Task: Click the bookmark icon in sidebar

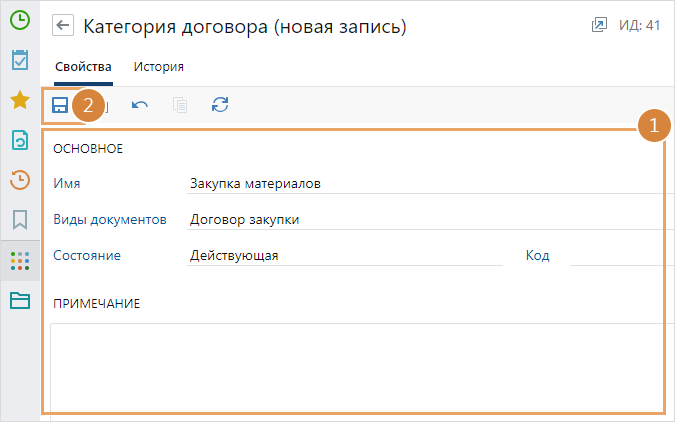Action: click(19, 220)
